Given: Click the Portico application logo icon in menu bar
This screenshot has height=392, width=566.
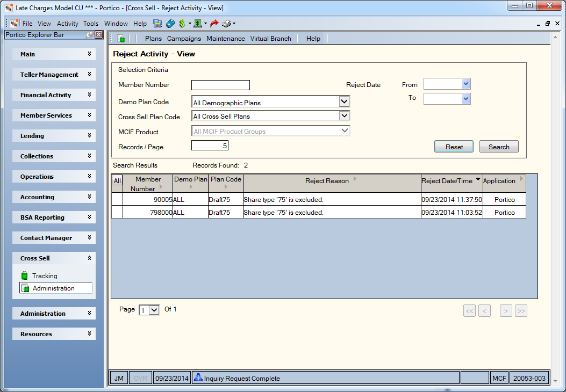Looking at the screenshot, I should [x=15, y=24].
